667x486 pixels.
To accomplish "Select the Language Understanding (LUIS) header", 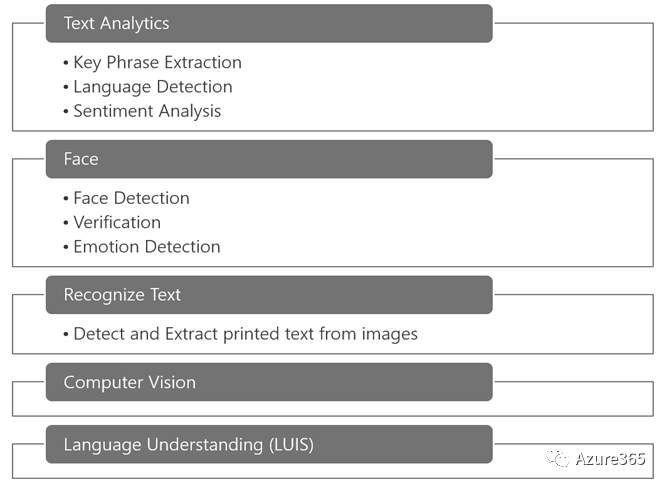I will (269, 444).
